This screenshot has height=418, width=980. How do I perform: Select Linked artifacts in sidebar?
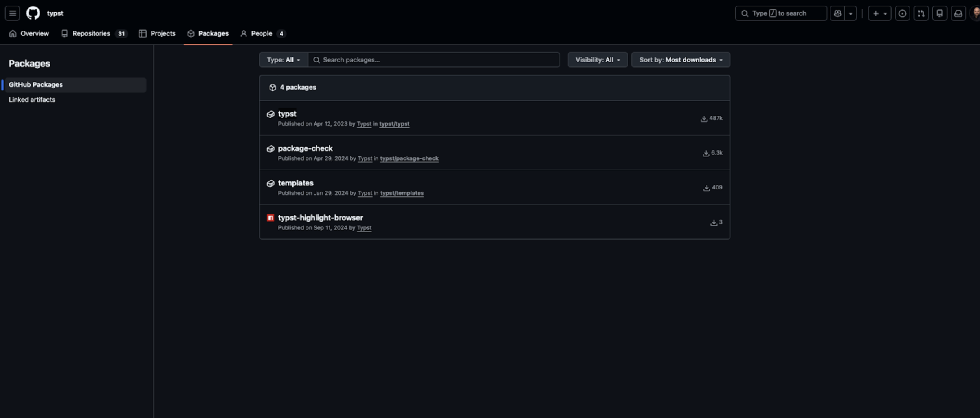click(x=32, y=100)
